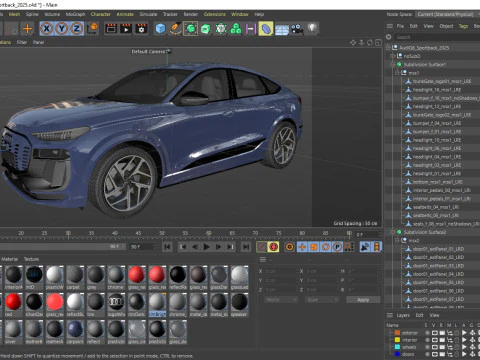The image size is (480, 360).
Task: Toggle the red Autokeying button
Action: (274, 247)
